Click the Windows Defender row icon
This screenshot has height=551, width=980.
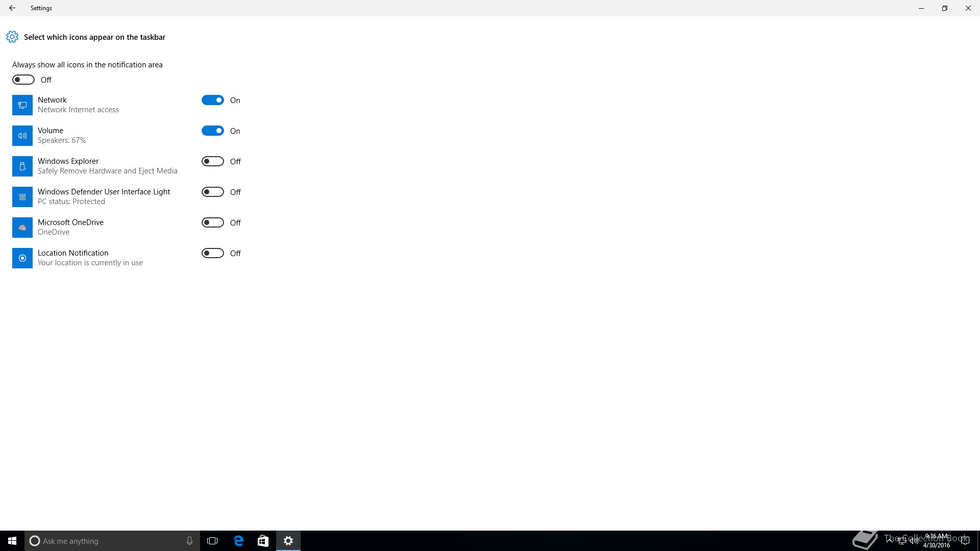22,197
